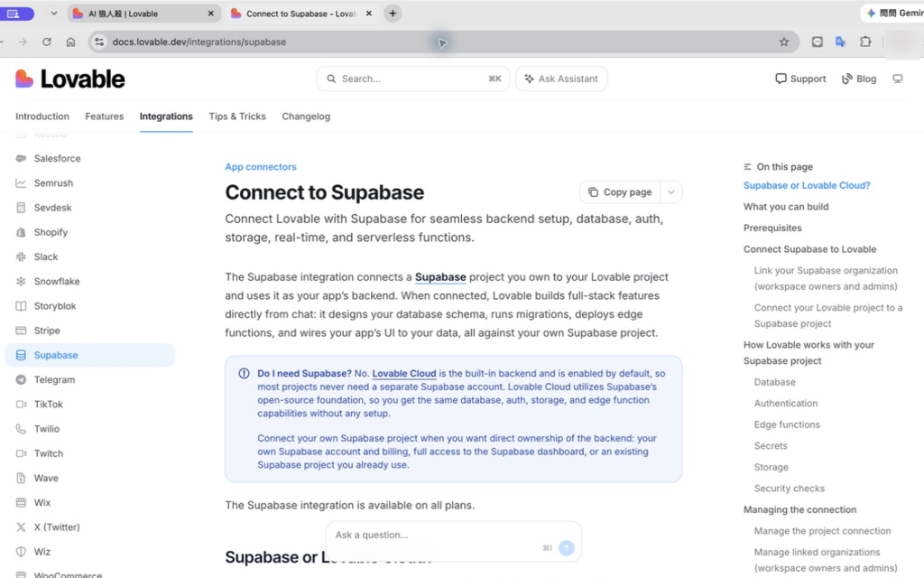Click the Semrush chart icon

[x=21, y=182]
